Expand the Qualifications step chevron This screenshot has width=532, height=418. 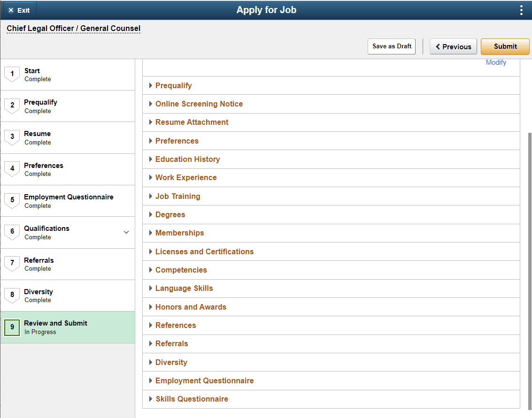point(126,232)
